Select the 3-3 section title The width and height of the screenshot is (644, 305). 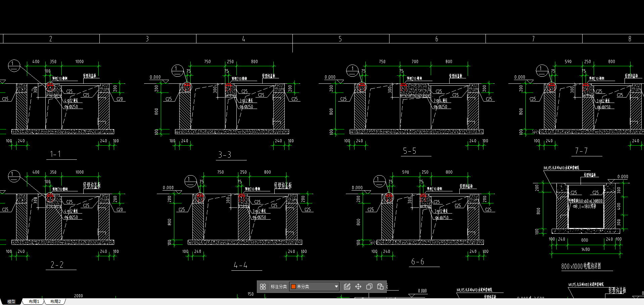pyautogui.click(x=225, y=155)
